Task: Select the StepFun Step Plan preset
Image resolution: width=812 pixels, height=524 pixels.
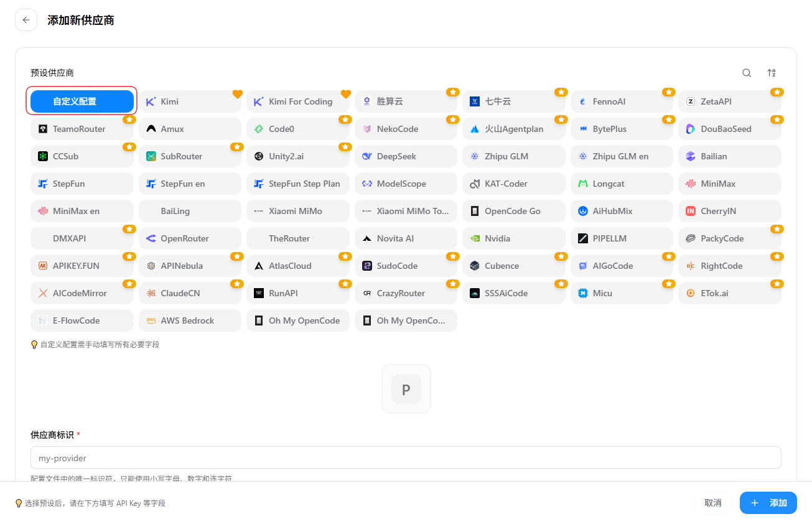Action: click(x=298, y=184)
